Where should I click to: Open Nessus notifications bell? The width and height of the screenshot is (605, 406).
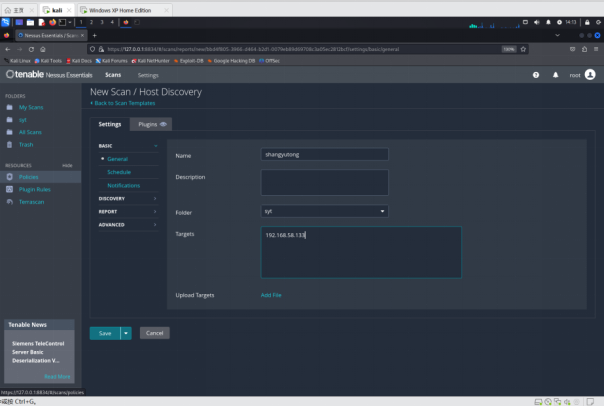point(556,75)
